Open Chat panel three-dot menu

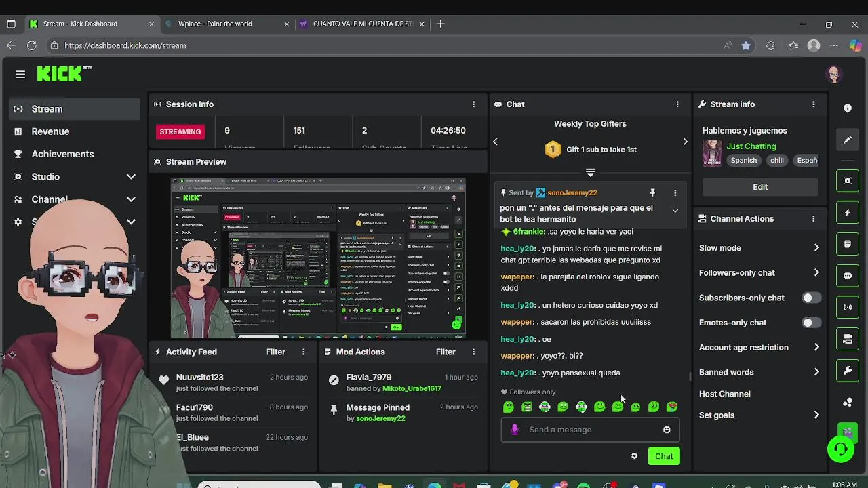677,104
